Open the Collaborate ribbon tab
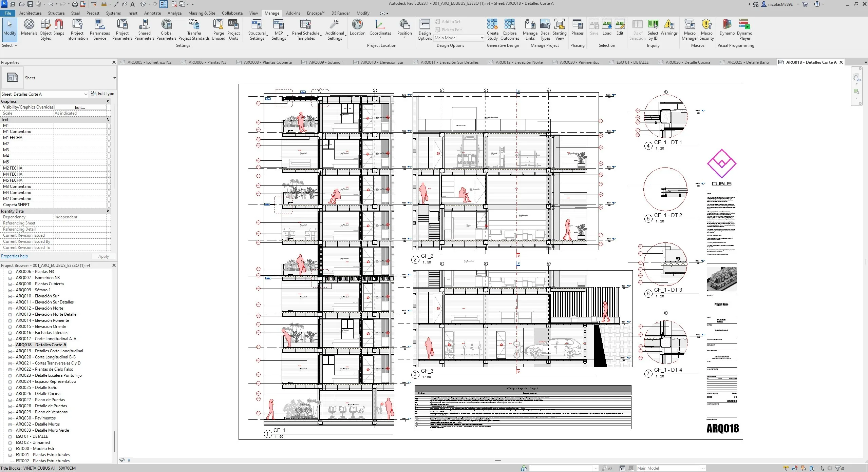This screenshot has width=868, height=472. pyautogui.click(x=232, y=13)
